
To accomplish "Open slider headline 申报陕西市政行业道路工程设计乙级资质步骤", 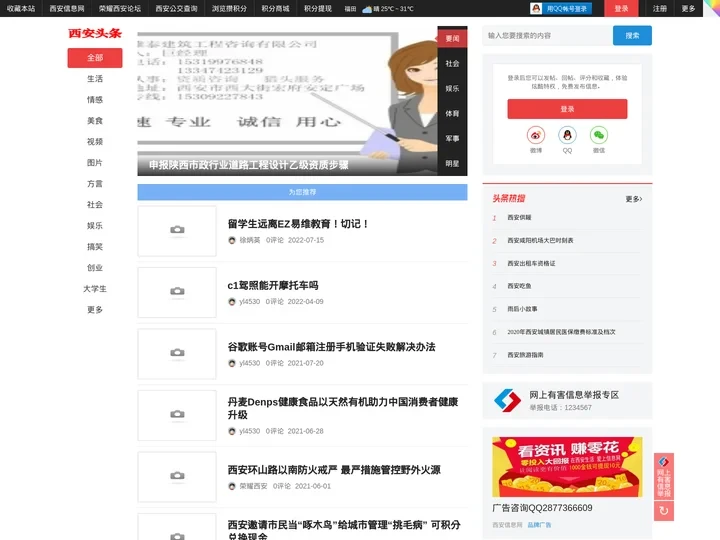I will (248, 165).
